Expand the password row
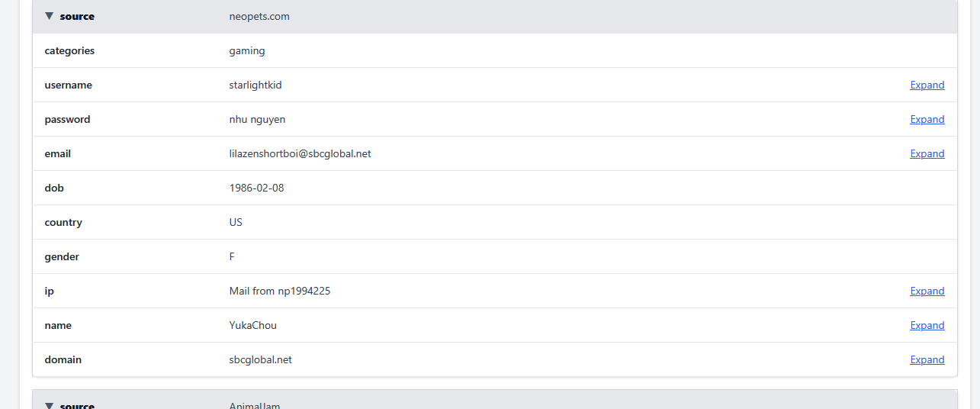980x409 pixels. (927, 119)
